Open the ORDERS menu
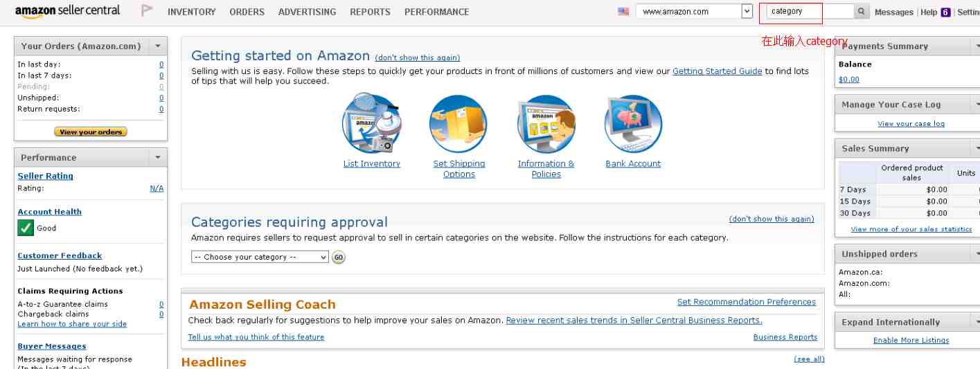 (x=247, y=12)
